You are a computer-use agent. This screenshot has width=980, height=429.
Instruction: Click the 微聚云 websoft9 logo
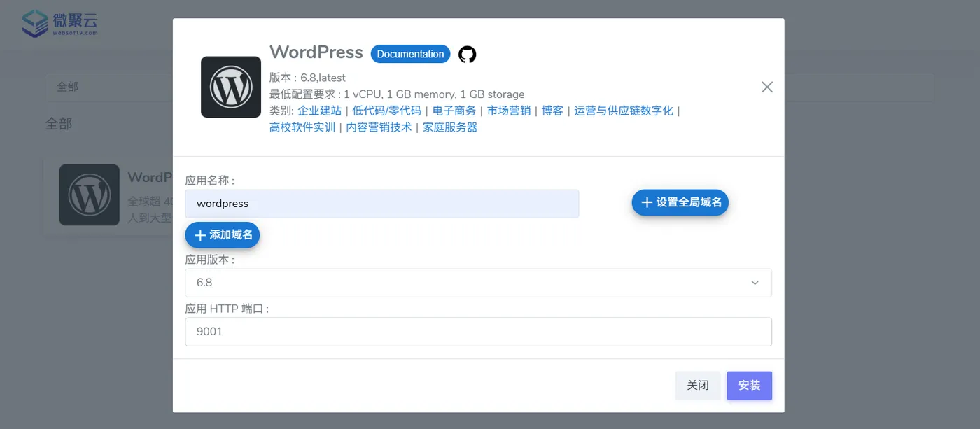pyautogui.click(x=59, y=23)
